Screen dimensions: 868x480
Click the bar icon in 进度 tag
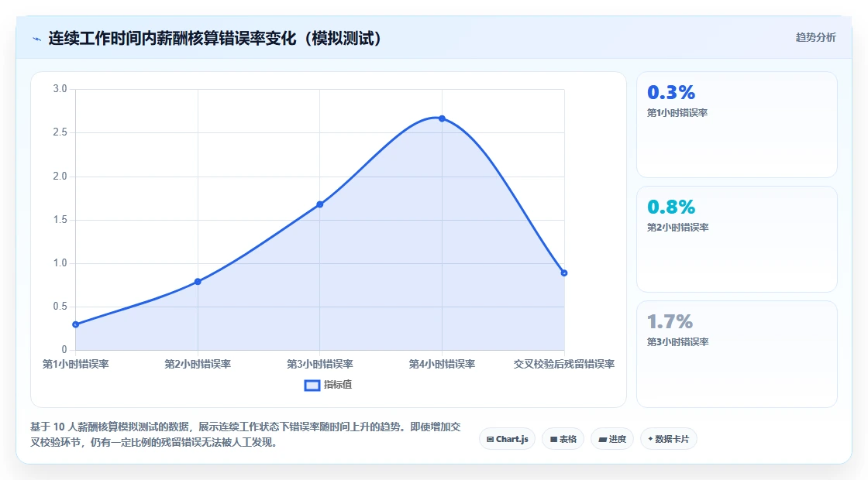coord(603,440)
